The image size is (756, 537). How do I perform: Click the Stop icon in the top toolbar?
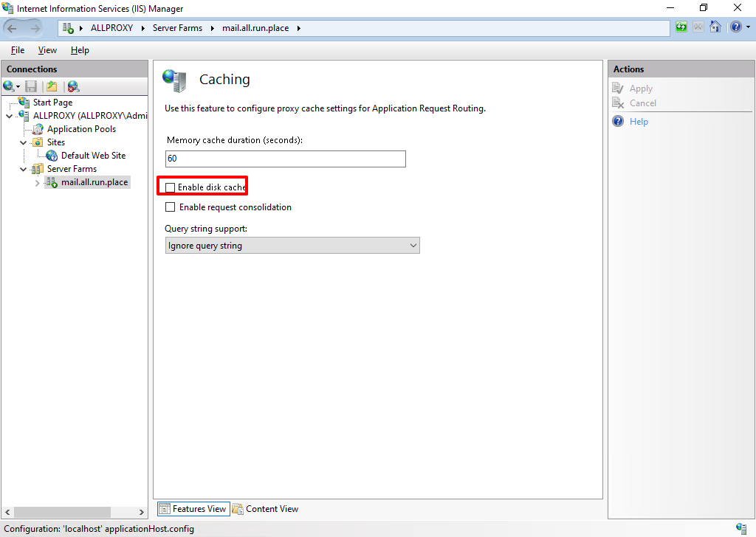(x=698, y=27)
